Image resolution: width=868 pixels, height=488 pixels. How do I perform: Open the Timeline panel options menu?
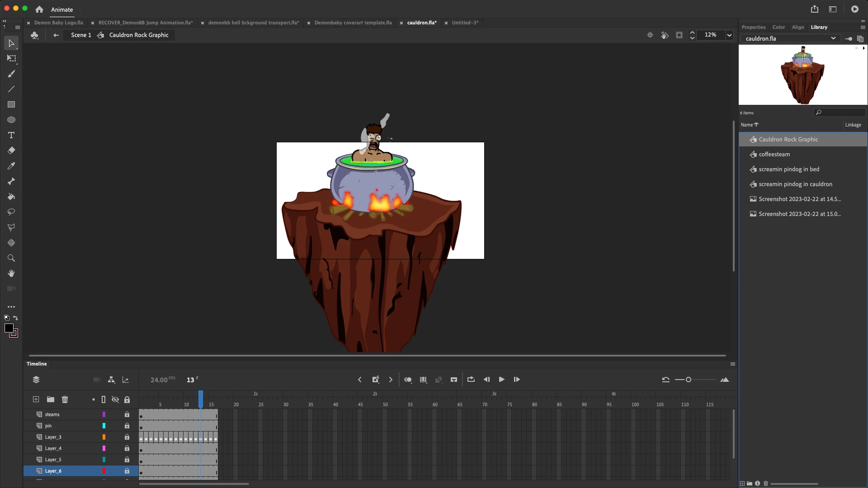pos(733,364)
